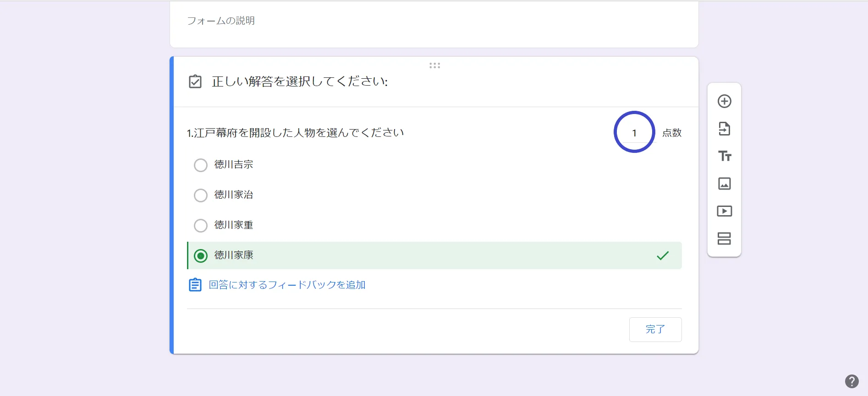Click the 点数 label beside the points

pos(672,133)
